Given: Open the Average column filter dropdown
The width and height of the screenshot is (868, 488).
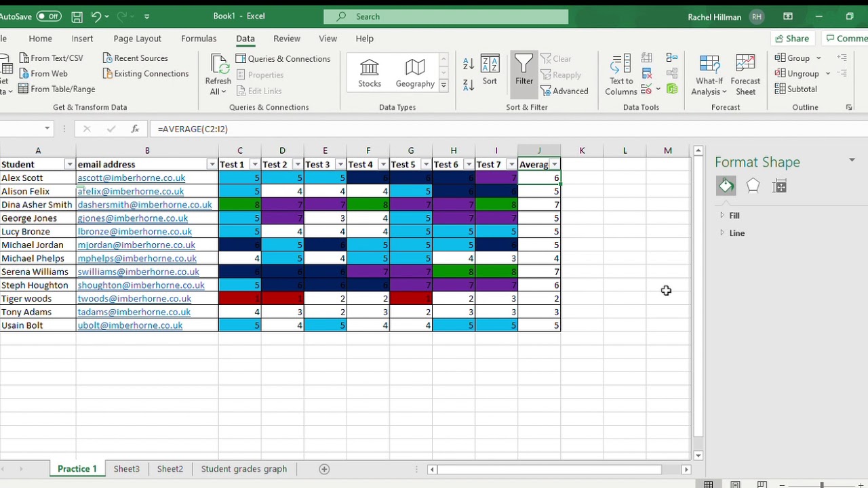Looking at the screenshot, I should [555, 165].
